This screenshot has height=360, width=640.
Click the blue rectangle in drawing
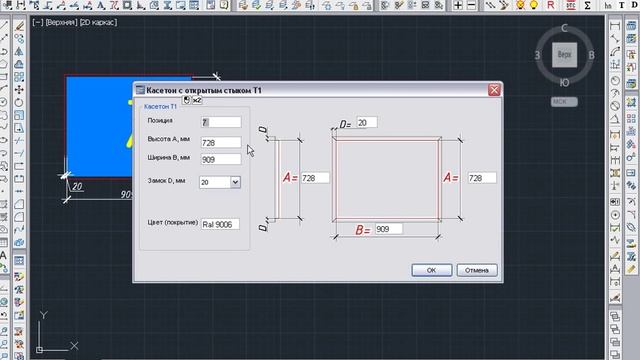click(99, 127)
